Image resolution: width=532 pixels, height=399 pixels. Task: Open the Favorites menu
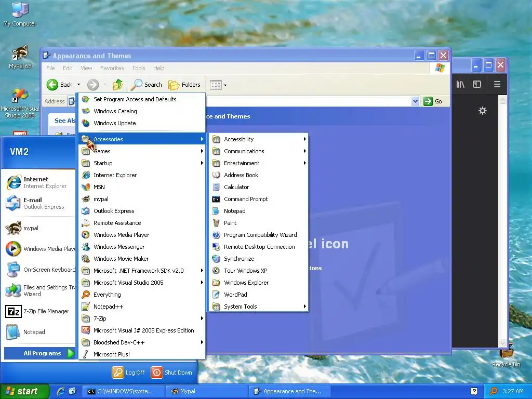pyautogui.click(x=112, y=68)
